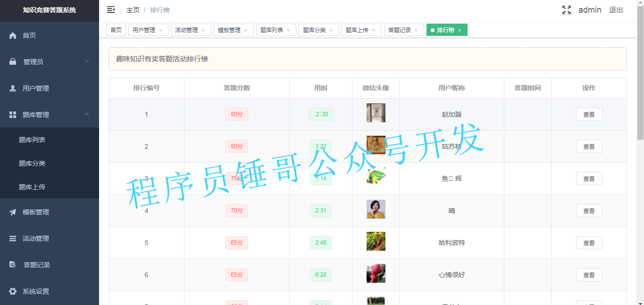Screen dimensions: 644x305
Task: Close the 答题记录 tab with its x
Action: click(x=416, y=30)
